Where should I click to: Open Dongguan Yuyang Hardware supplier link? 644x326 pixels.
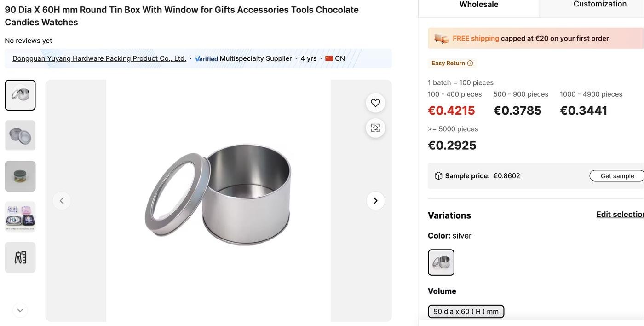pyautogui.click(x=99, y=58)
